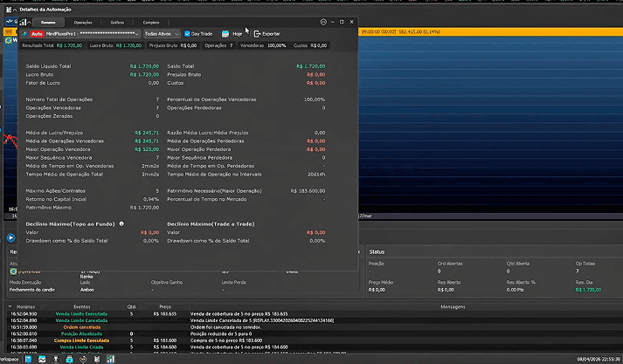Screen dimensions: 623x364
Task: Click the Mensagens column header
Action: point(453,306)
